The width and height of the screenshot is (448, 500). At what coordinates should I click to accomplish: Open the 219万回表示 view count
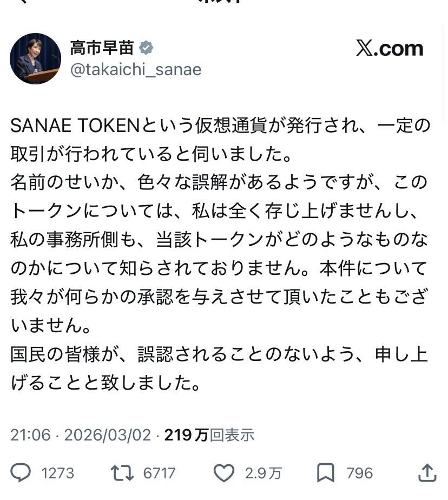coord(209,435)
